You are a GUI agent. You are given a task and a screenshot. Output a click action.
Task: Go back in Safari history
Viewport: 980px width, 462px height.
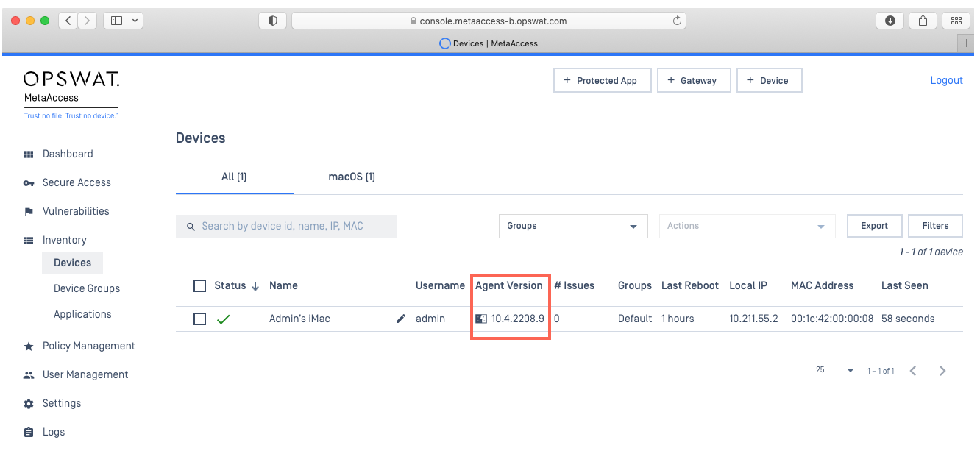pos(68,21)
